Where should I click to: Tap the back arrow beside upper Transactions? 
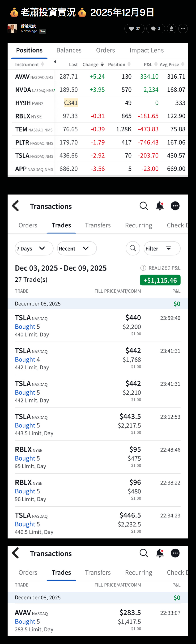[15, 206]
